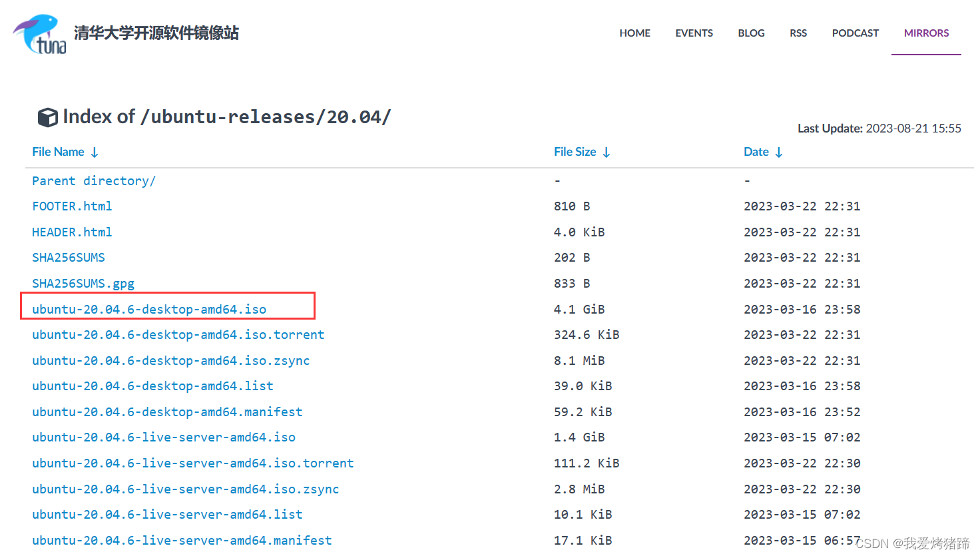Click the date 2023-03-22 22:31 of FOOTER.html
This screenshot has height=556, width=980.
pyautogui.click(x=802, y=206)
